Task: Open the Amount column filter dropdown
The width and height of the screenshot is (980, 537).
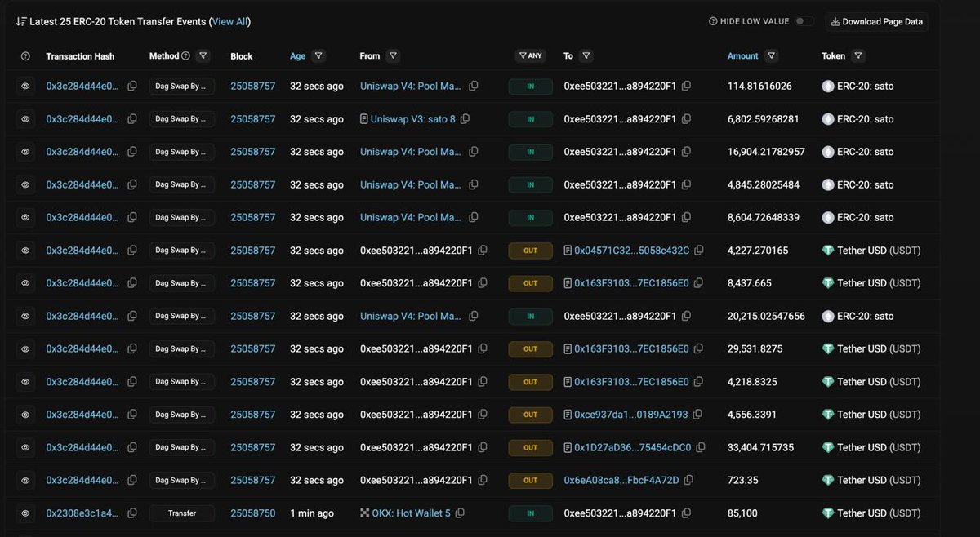Action: 772,55
